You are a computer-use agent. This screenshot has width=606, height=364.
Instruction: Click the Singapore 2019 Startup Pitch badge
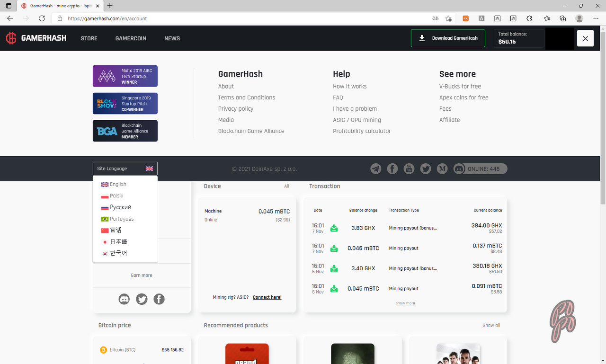point(125,104)
